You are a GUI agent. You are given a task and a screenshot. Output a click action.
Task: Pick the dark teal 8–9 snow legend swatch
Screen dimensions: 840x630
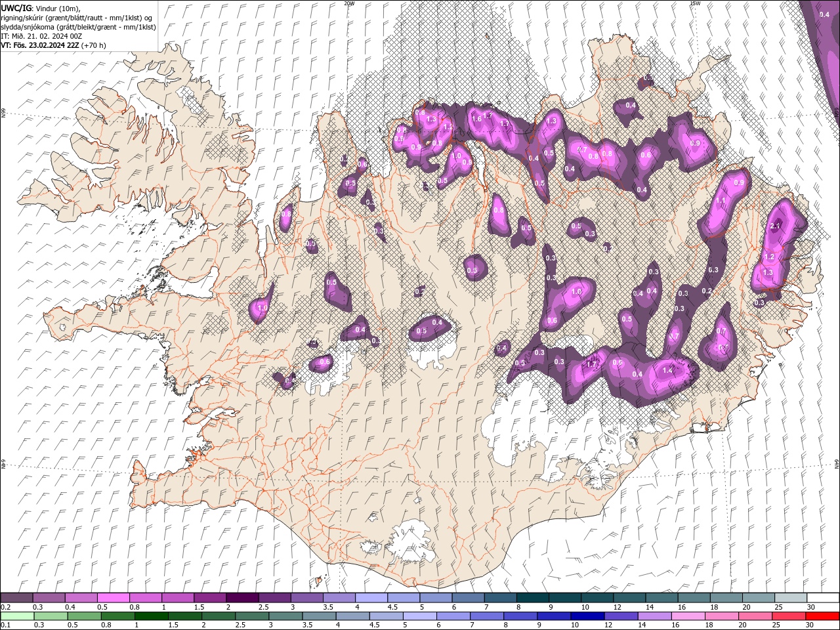tap(532, 598)
